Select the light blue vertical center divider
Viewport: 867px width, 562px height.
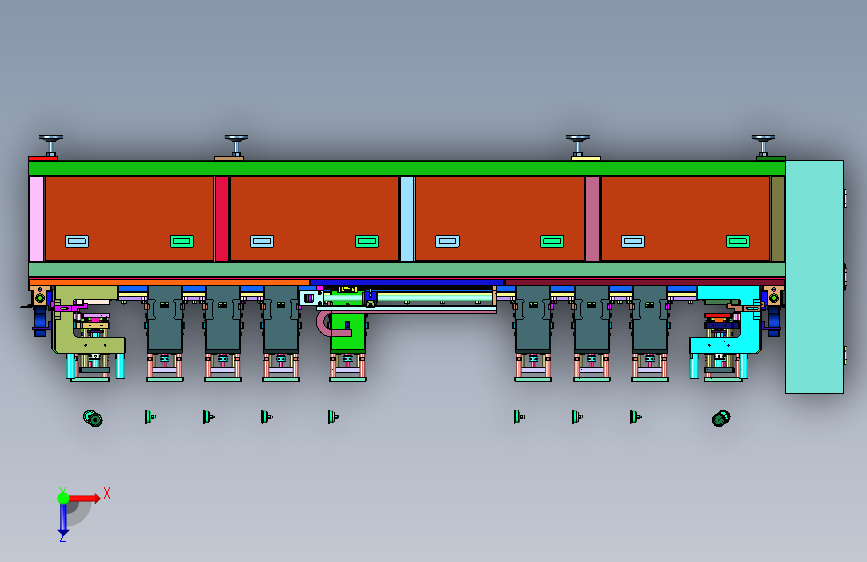[407, 218]
